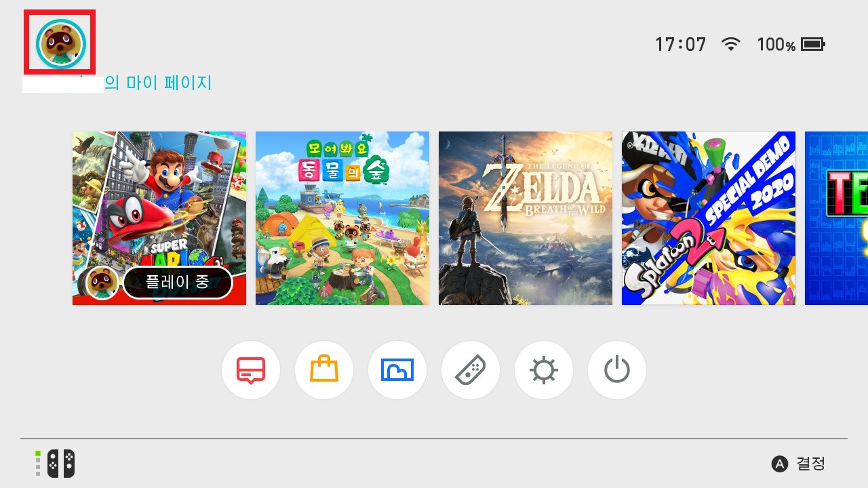Select the Joy-Con controller status icon
Screen dimensions: 868x488
point(56,464)
